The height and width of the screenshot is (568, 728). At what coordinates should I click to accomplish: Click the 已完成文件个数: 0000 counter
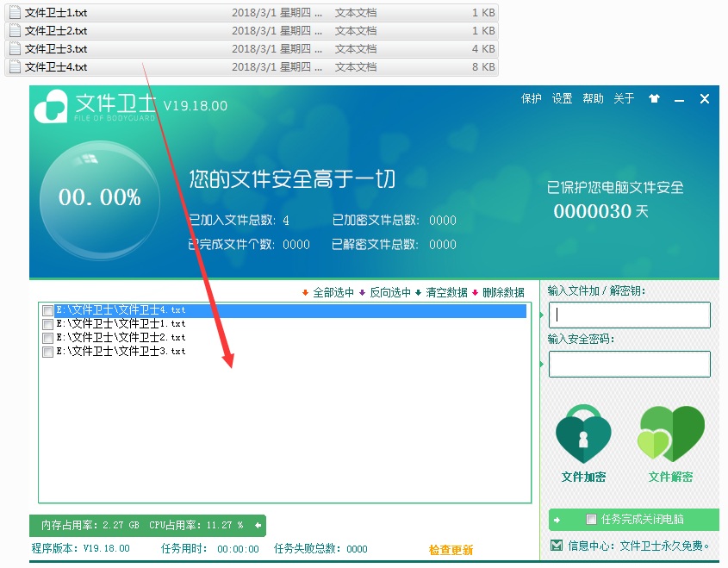(x=249, y=244)
